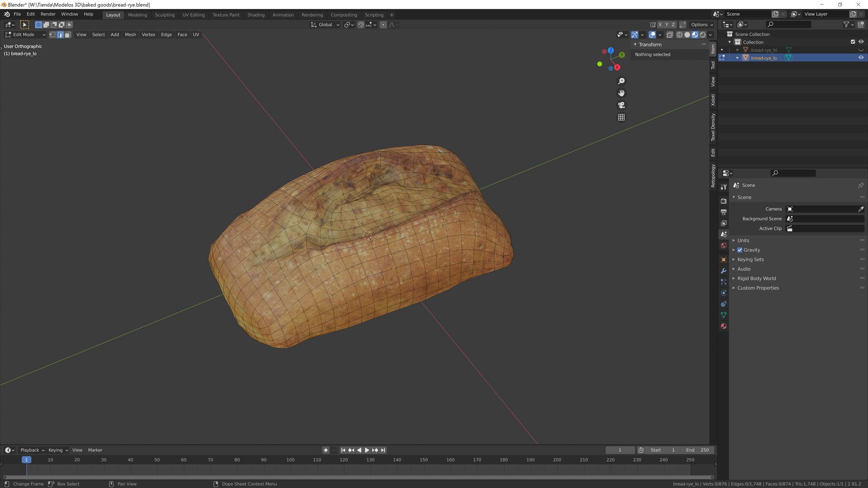Switch to the UV Editing workspace tab
The image size is (868, 488).
point(193,15)
